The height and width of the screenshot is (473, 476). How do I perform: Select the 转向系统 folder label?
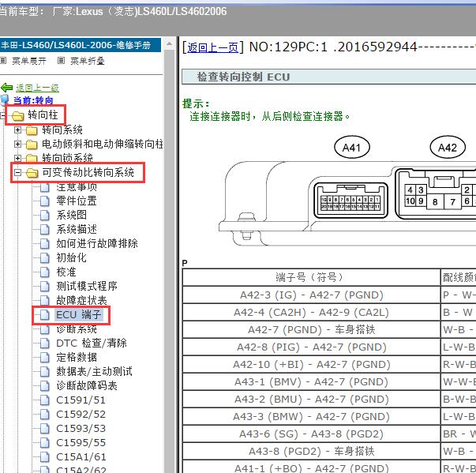[x=62, y=130]
